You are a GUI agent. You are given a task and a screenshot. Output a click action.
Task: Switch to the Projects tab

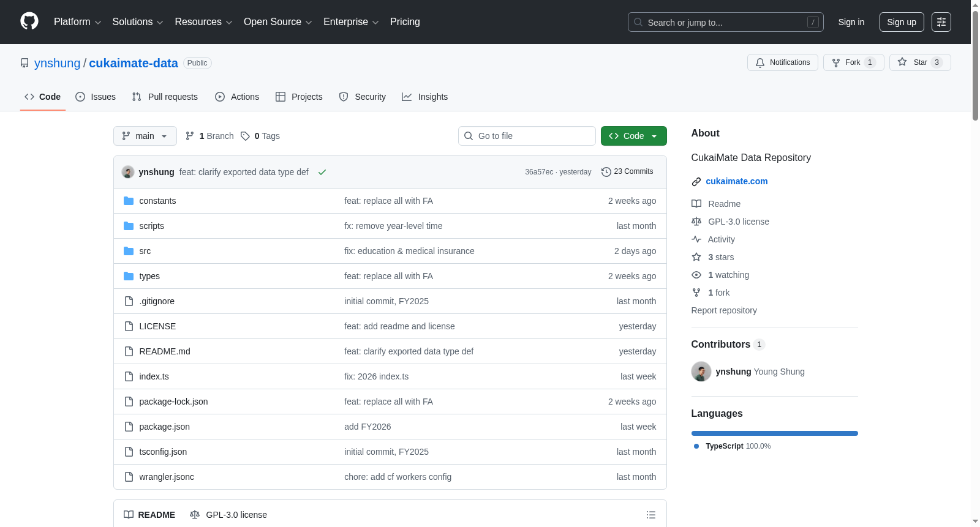[x=299, y=97]
